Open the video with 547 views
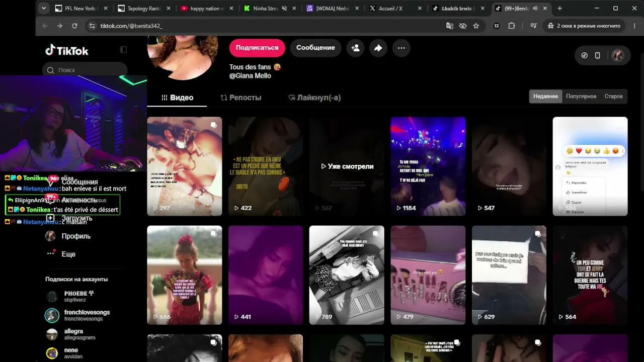Viewport: 644px width, 362px height. [x=509, y=166]
